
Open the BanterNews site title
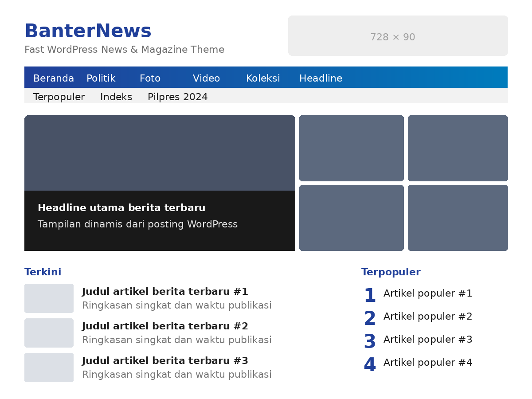pos(88,31)
